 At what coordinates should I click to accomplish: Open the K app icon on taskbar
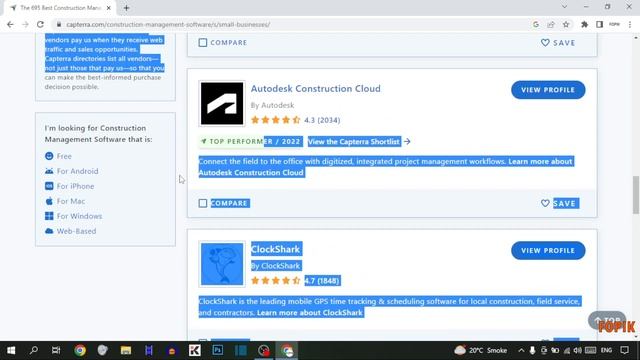195,350
